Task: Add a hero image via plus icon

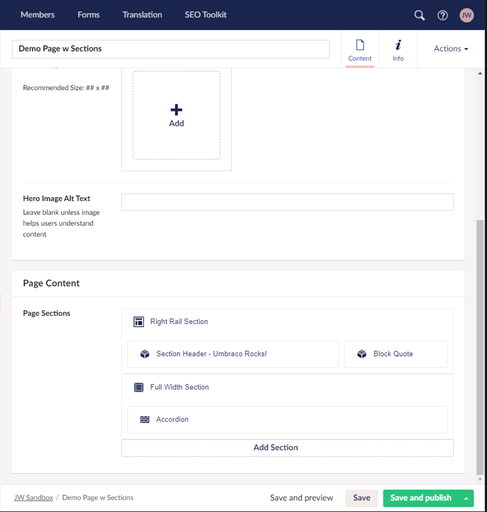Action: click(176, 110)
